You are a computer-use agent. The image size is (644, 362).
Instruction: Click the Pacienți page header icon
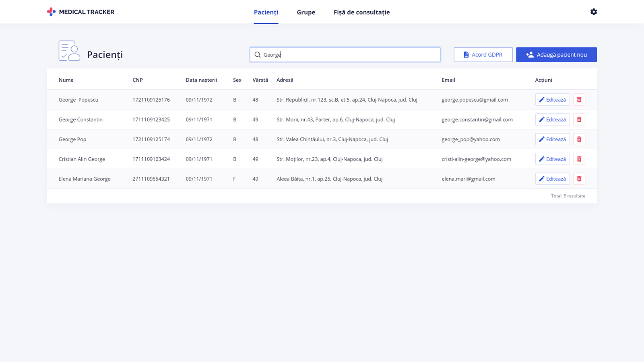tap(69, 51)
